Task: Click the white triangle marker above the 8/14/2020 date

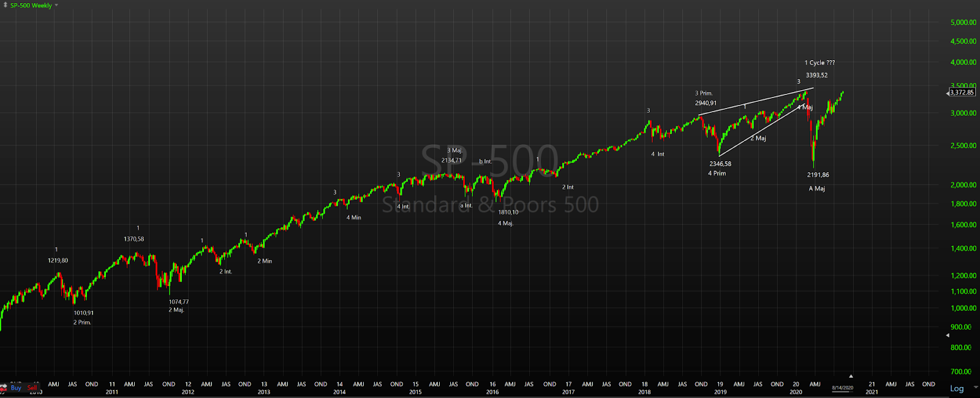Action: [x=851, y=376]
